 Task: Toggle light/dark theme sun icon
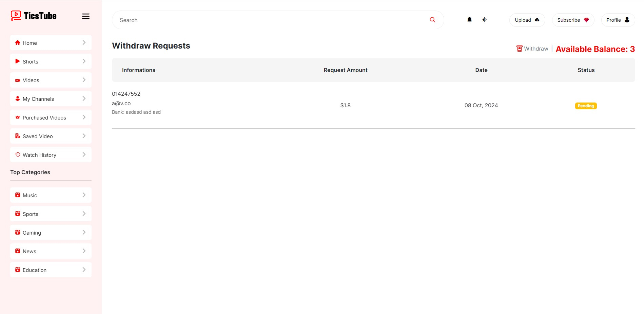484,20
